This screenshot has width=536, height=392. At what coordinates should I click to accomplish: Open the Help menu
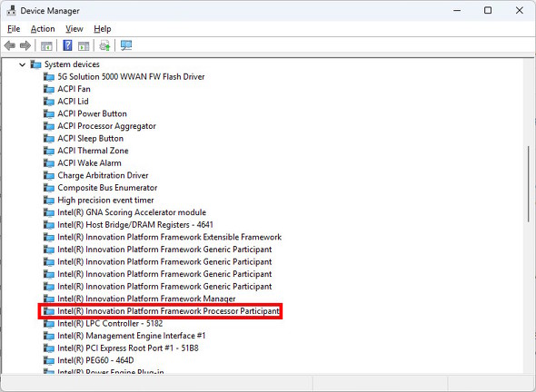pyautogui.click(x=103, y=29)
